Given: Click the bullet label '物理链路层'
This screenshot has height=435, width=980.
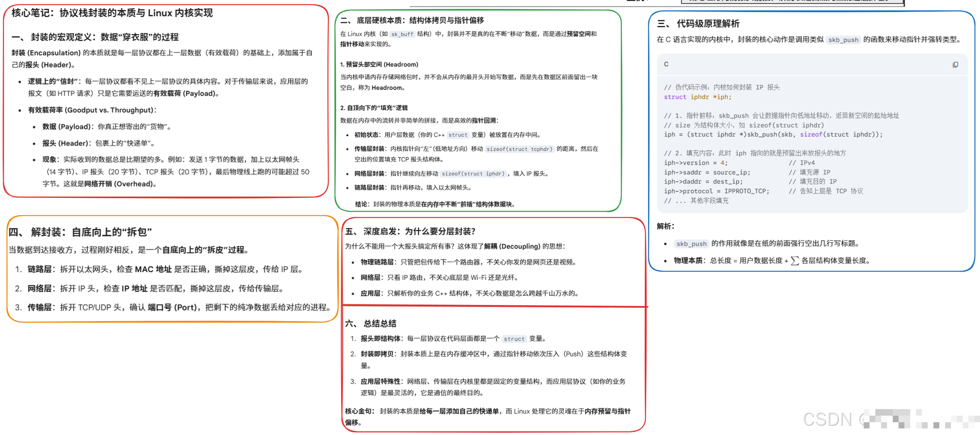Looking at the screenshot, I should point(377,262).
